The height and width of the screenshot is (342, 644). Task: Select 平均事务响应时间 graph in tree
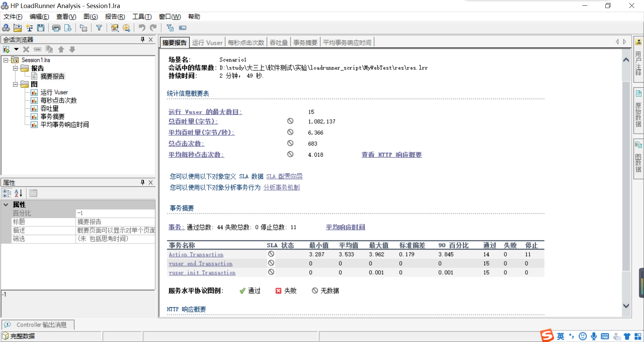click(64, 124)
